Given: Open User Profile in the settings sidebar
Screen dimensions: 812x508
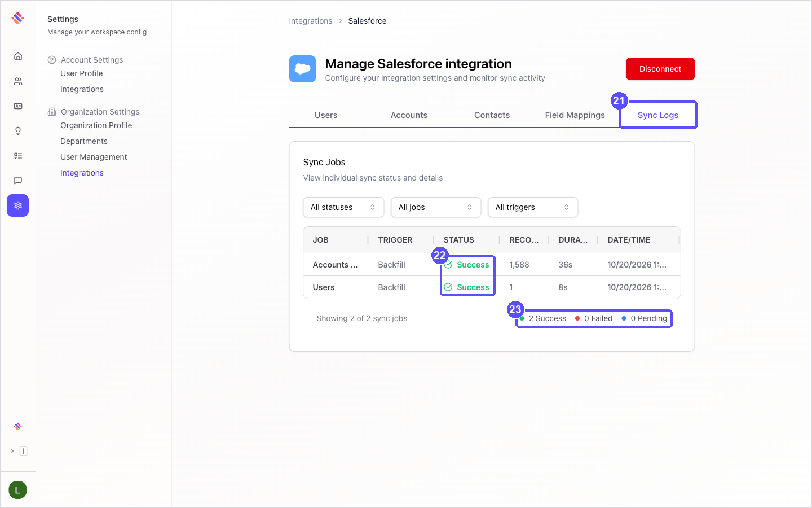Looking at the screenshot, I should pyautogui.click(x=82, y=73).
